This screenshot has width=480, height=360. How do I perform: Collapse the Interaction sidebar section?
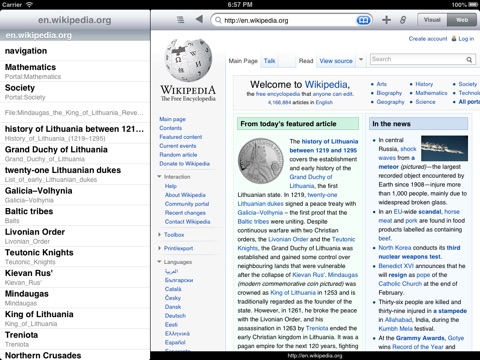click(159, 177)
